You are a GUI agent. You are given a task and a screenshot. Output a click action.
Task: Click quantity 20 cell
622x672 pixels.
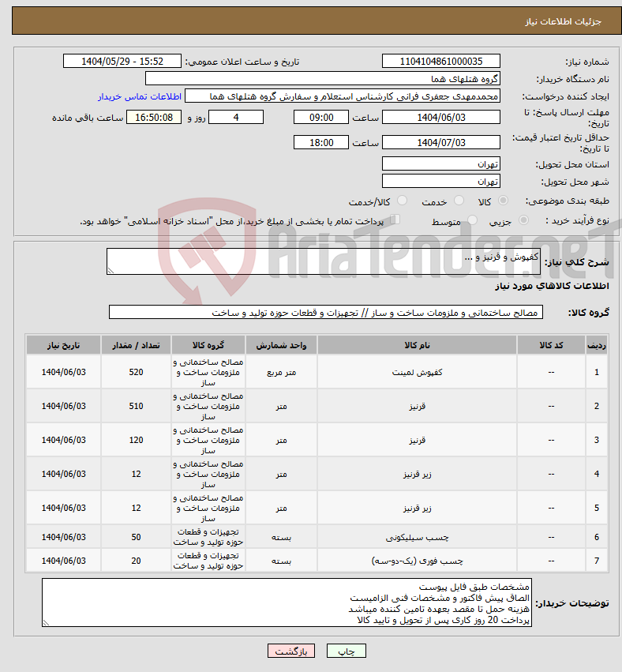tap(136, 560)
